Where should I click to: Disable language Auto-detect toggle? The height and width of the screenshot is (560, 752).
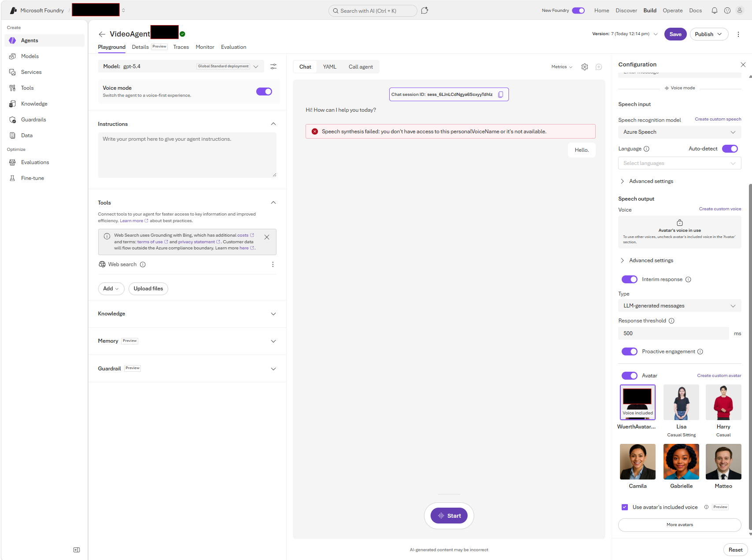pos(730,149)
